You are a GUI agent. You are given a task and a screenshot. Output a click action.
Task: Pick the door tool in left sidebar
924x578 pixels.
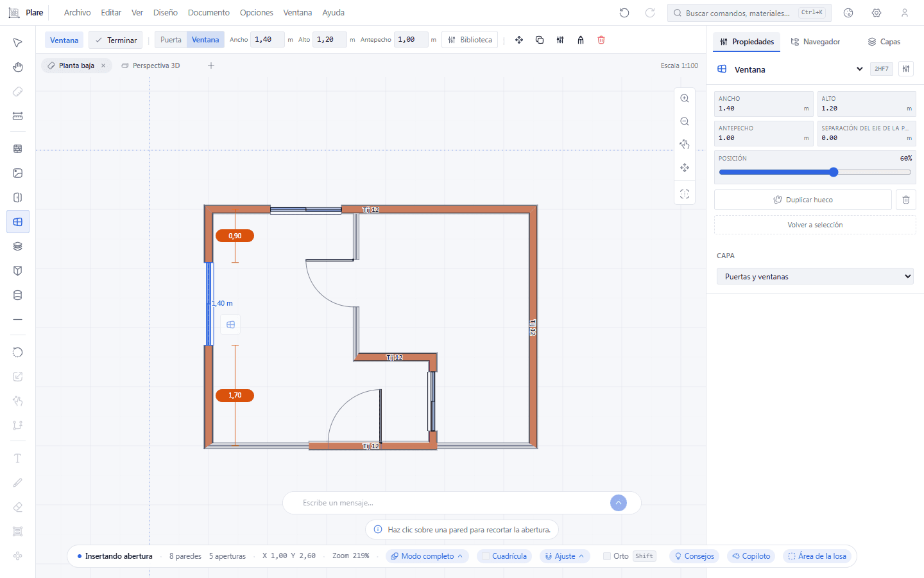[18, 197]
